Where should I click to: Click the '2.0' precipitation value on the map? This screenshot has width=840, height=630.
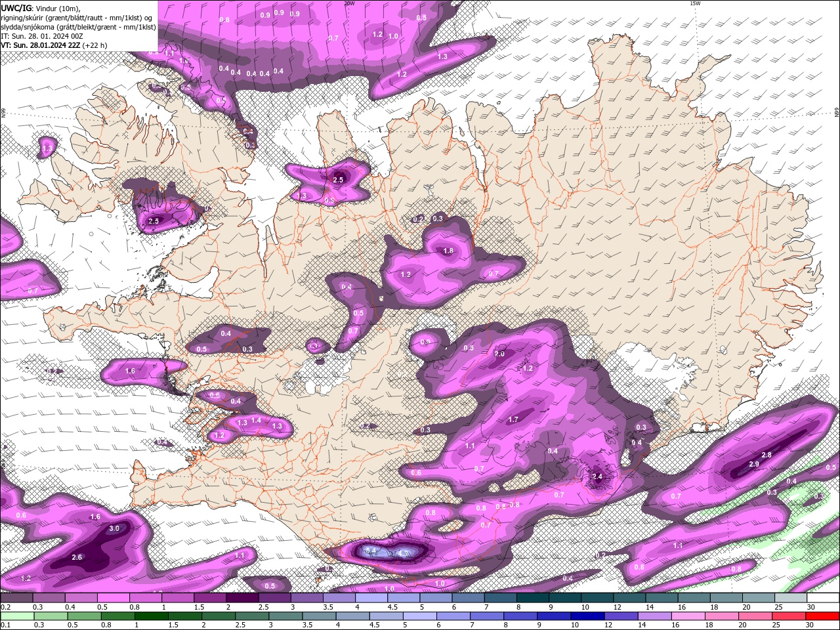[499, 354]
